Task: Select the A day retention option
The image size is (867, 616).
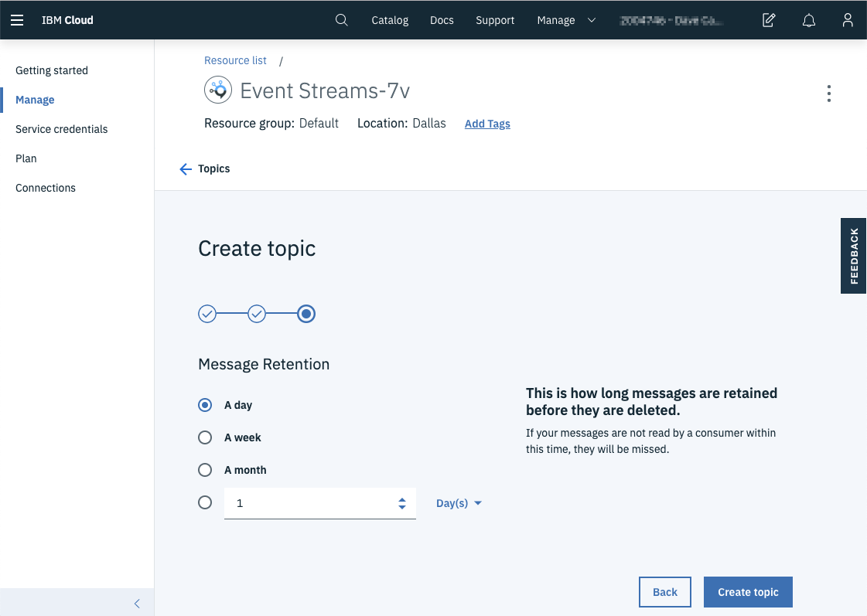Action: pos(205,405)
